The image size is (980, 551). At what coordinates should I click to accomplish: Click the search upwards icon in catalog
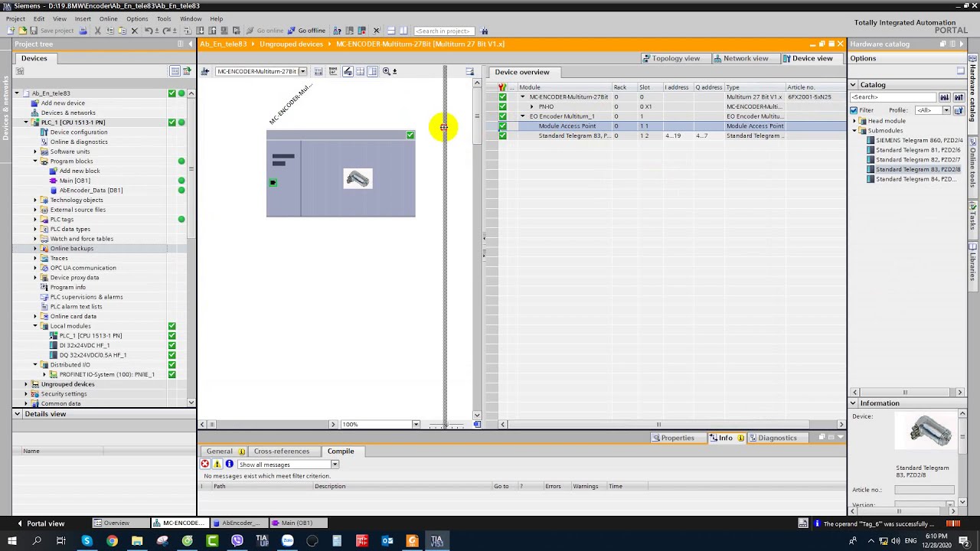pos(958,97)
